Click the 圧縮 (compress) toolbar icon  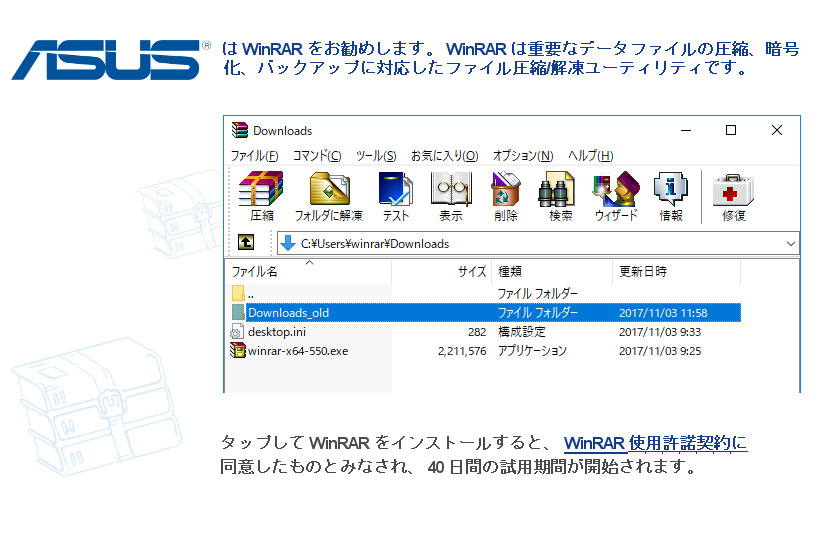(261, 196)
